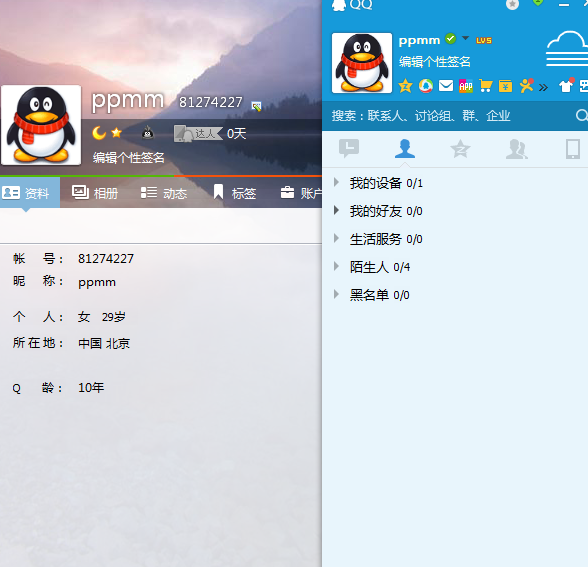Switch to the Qzone star tab in the main panel
Image resolution: width=588 pixels, height=567 pixels.
pos(460,149)
